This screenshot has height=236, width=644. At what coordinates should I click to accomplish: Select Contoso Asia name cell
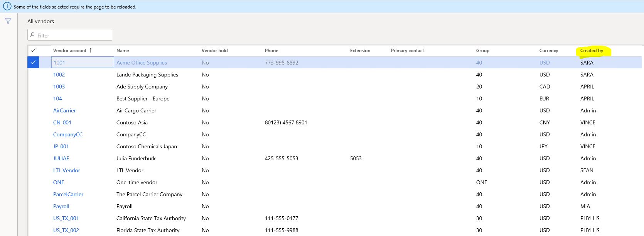coord(132,122)
